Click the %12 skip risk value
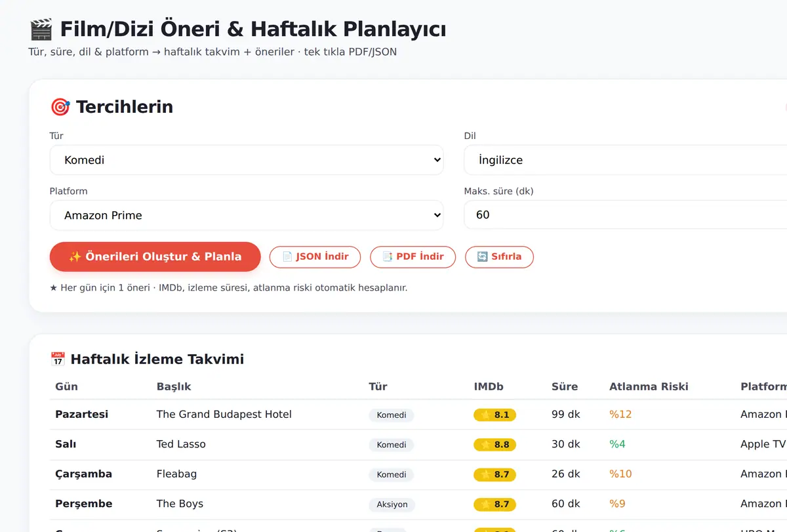The image size is (787, 532). click(x=620, y=415)
